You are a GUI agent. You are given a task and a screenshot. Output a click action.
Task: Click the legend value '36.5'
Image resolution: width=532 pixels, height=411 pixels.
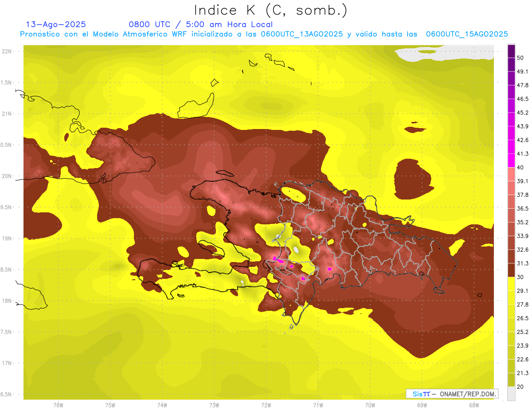point(523,208)
